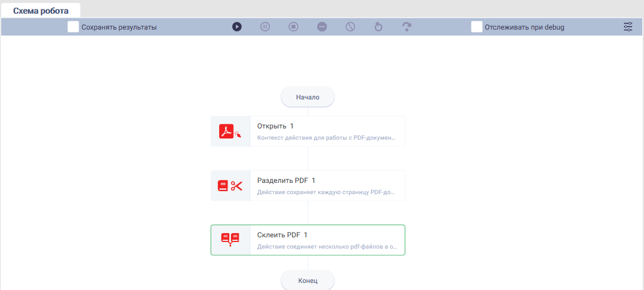The width and height of the screenshot is (644, 290).
Task: Click description 'Действие соединяет несколько pdf-файлов'
Action: 327,247
